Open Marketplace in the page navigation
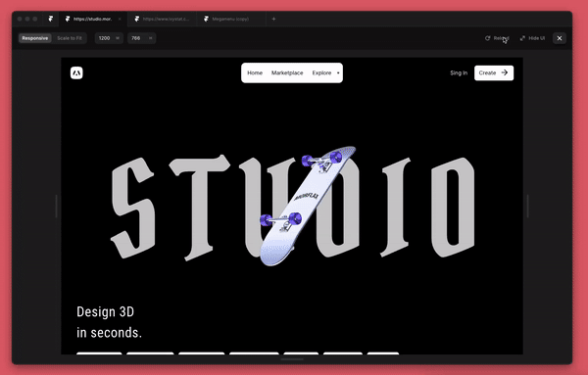 click(x=287, y=72)
